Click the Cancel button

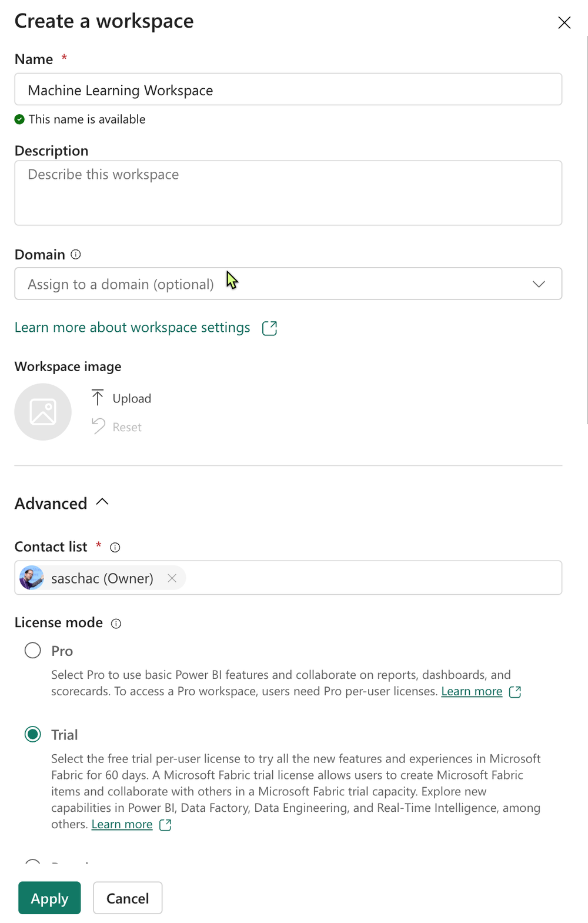(x=128, y=898)
